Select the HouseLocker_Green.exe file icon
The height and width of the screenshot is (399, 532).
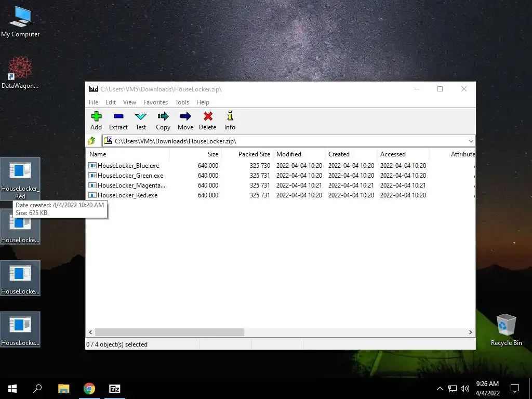(x=92, y=176)
